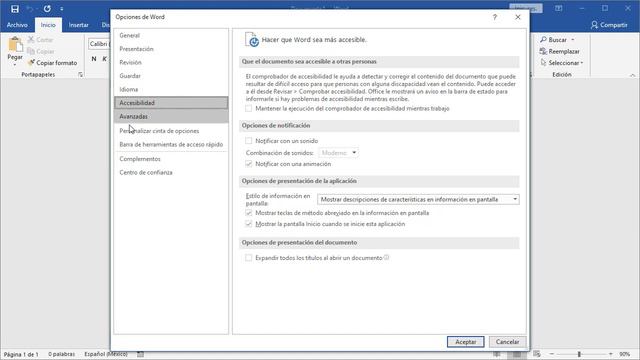
Task: Click the info icon beside Expandir todos los títulos
Action: 386,258
